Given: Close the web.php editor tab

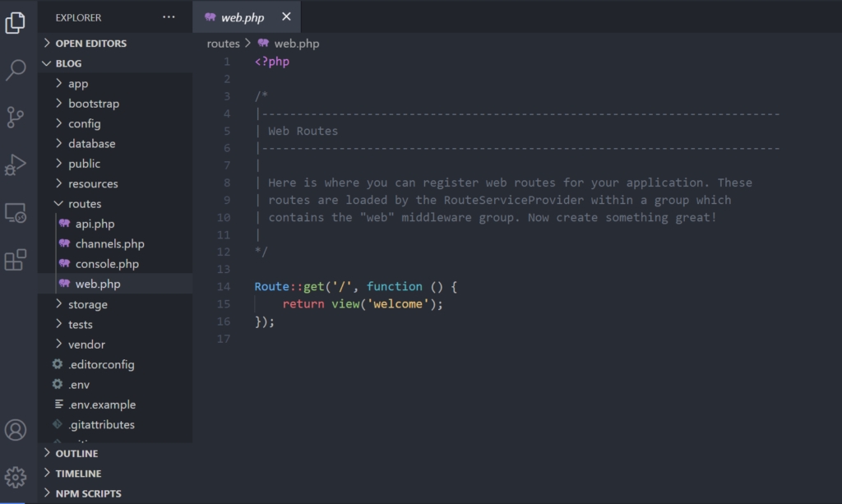Looking at the screenshot, I should (286, 16).
